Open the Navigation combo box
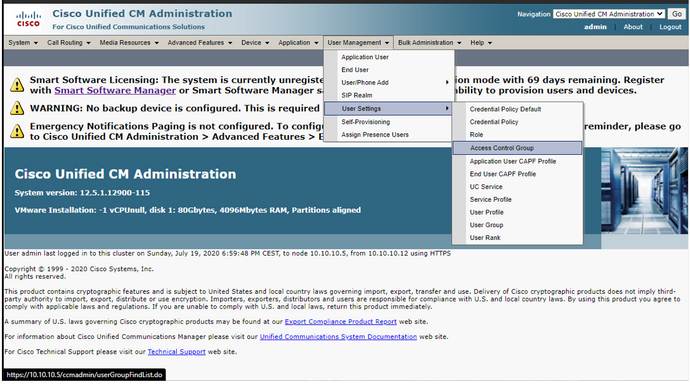 609,14
